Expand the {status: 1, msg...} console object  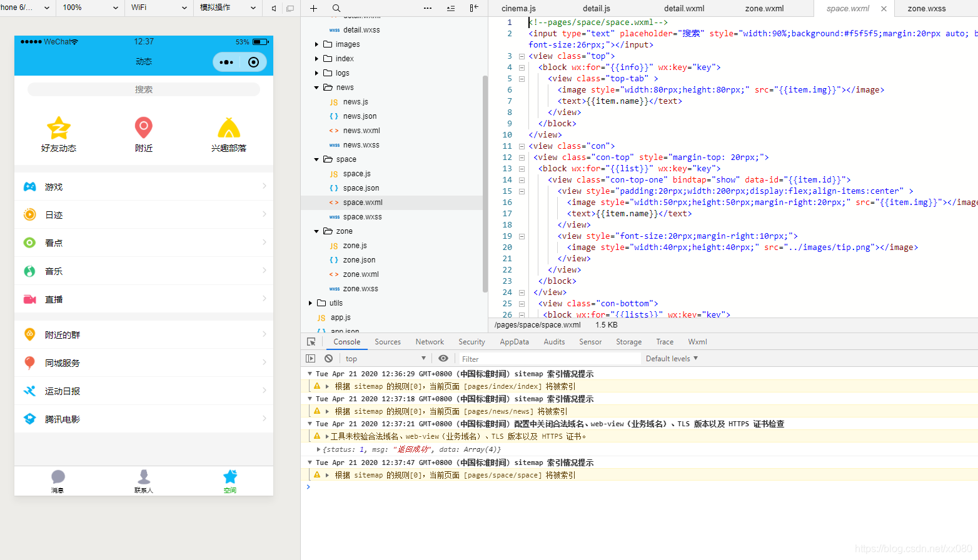point(318,449)
